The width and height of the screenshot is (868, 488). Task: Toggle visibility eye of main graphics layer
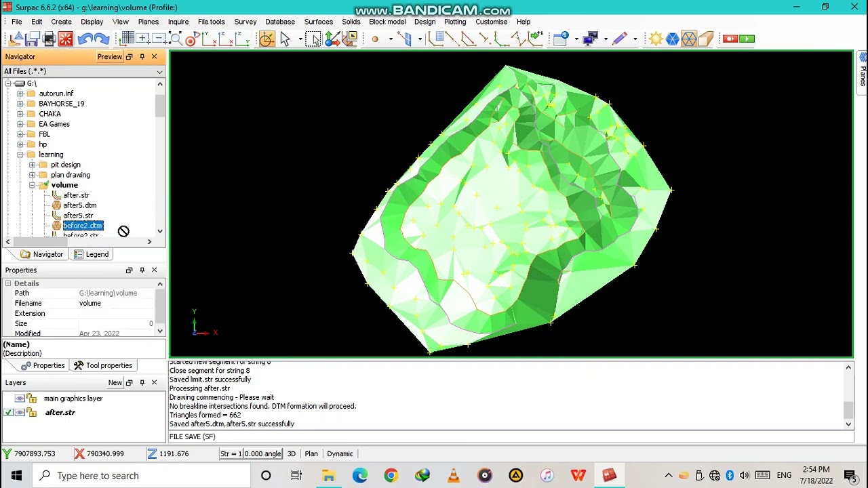20,399
